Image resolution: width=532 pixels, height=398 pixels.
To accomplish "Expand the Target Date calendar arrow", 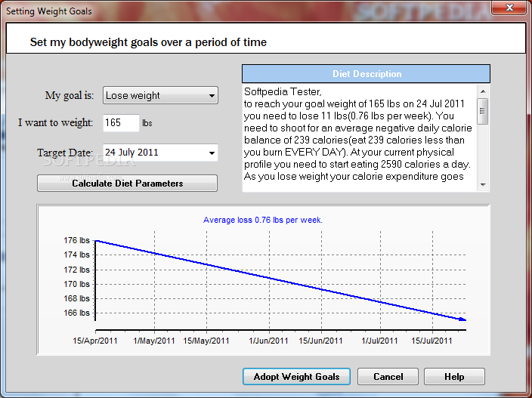I will (x=212, y=153).
